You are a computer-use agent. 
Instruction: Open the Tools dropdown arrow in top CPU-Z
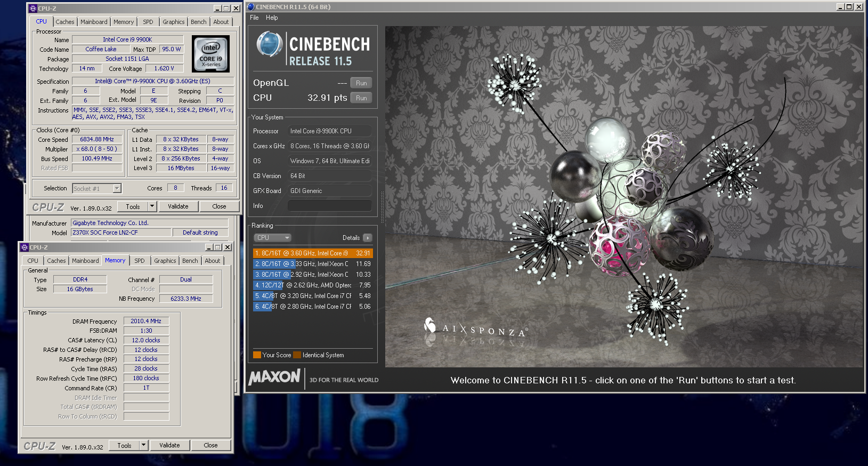pyautogui.click(x=152, y=206)
